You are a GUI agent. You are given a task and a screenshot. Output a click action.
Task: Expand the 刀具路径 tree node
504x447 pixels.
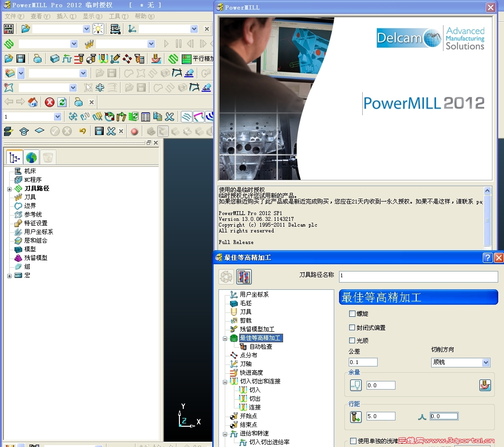(9, 189)
